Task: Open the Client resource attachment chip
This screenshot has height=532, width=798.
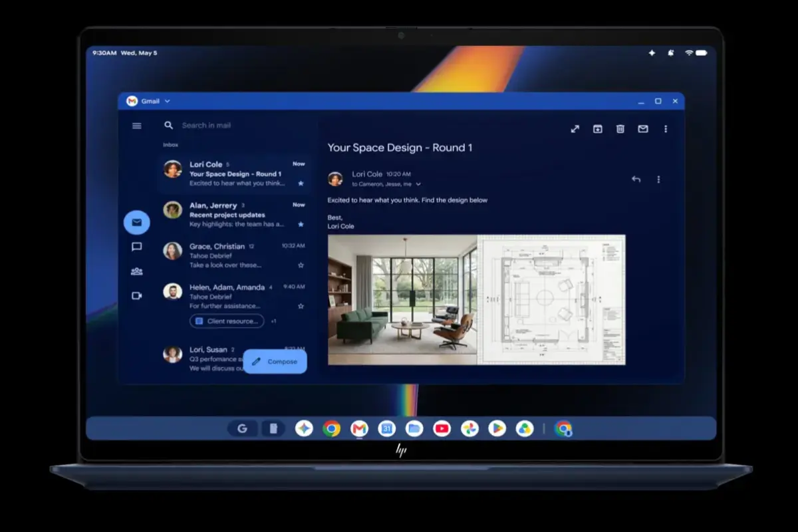Action: 227,321
